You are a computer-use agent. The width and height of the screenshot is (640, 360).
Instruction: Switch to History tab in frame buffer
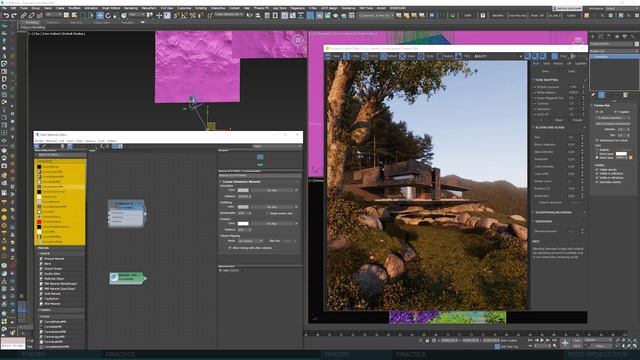[558, 63]
